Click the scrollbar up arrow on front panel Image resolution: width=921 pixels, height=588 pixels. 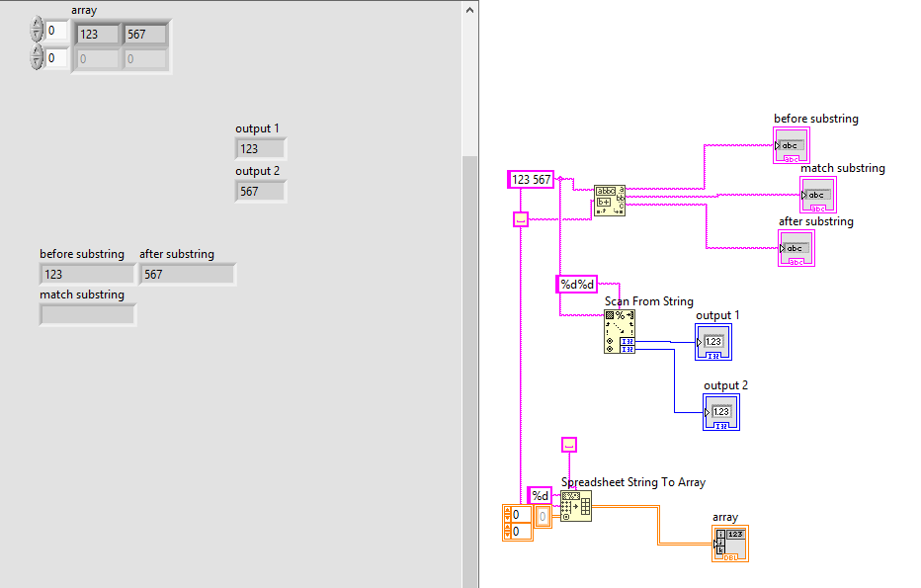click(470, 9)
